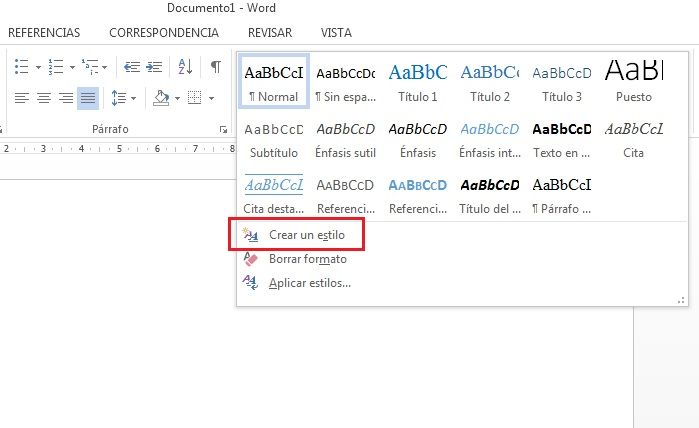
Task: Click Crear un estilo
Action: pyautogui.click(x=306, y=234)
